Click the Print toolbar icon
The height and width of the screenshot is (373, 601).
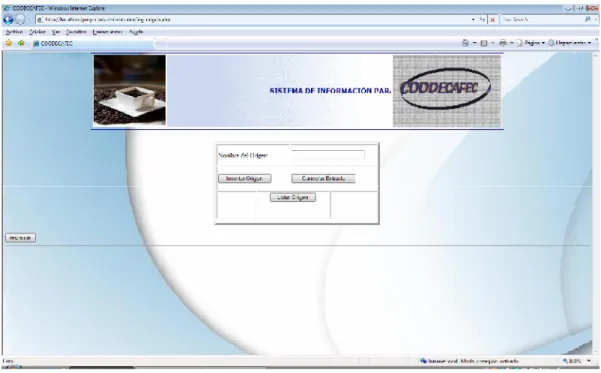click(503, 43)
